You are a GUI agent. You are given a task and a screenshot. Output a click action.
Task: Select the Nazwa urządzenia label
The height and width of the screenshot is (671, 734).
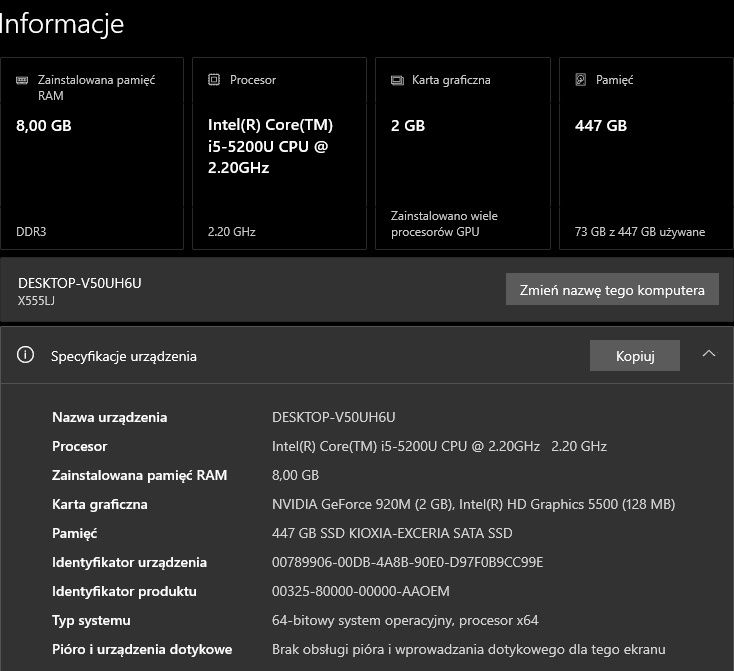click(110, 417)
